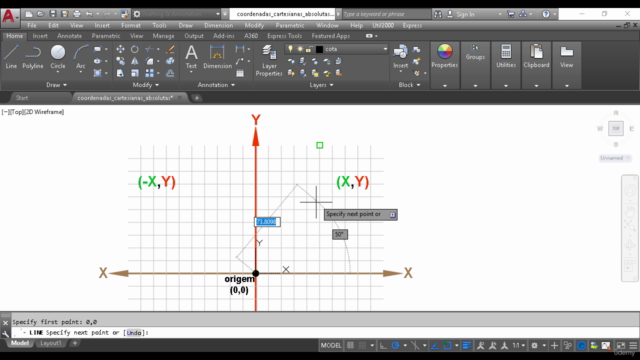Screen dimensions: 640x360
Task: Open Layer Properties manager
Action: (269, 60)
